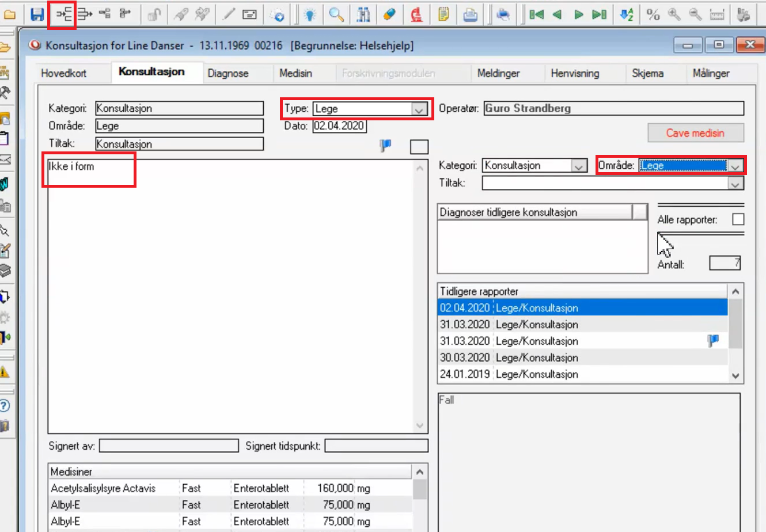The image size is (766, 532).
Task: Click the blue question mark help icon in sidebar
Action: [5, 406]
